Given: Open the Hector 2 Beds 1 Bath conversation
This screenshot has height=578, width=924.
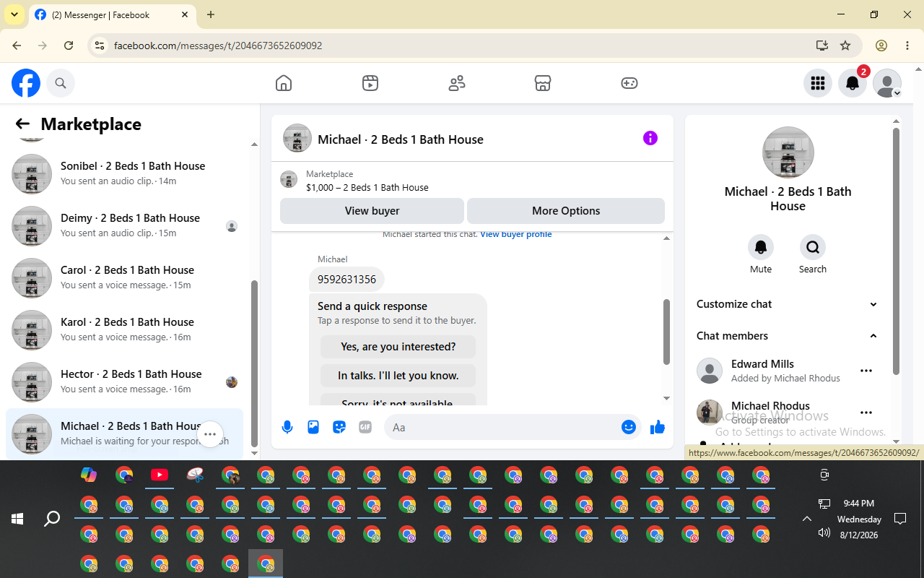Looking at the screenshot, I should 125,382.
